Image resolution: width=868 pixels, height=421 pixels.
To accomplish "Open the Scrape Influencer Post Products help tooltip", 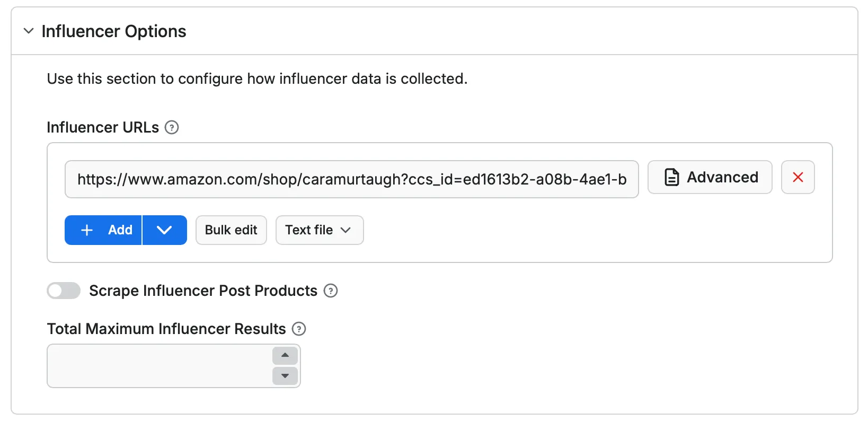I will coord(331,291).
